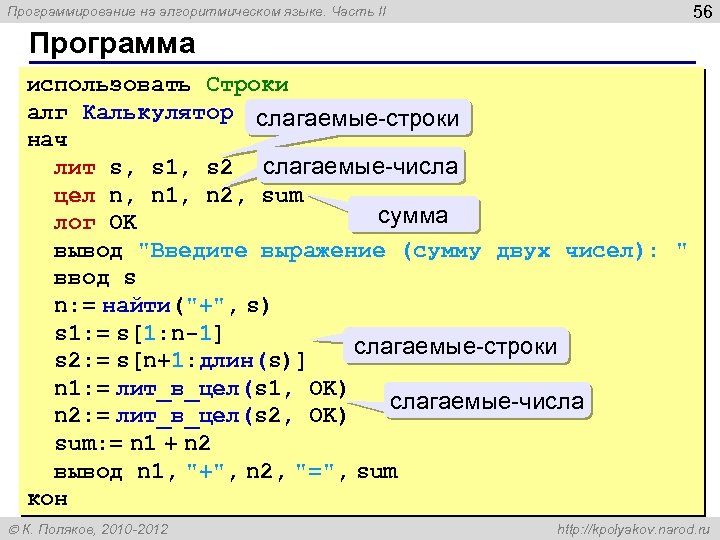This screenshot has height=540, width=720.
Task: Click the algorithm name 'Калькулятор'
Action: tap(158, 112)
